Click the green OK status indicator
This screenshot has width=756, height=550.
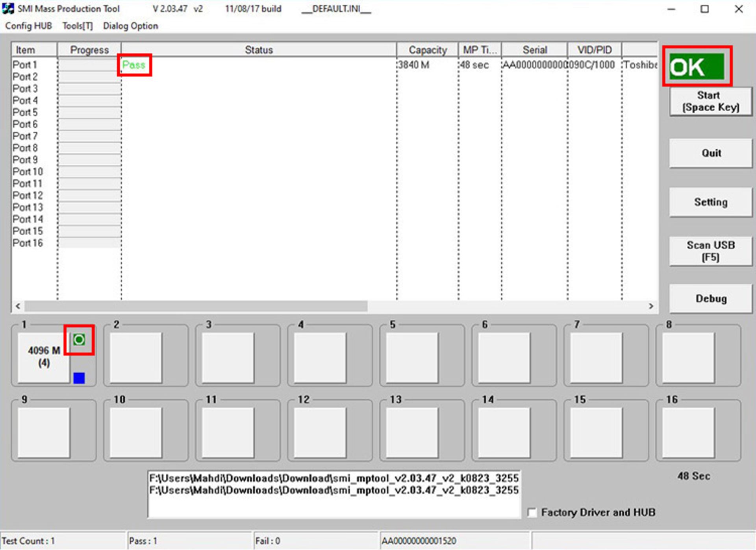[696, 66]
